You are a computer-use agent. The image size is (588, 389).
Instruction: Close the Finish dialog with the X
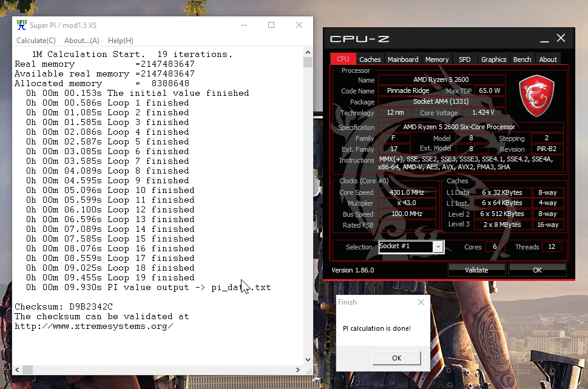pyautogui.click(x=421, y=302)
